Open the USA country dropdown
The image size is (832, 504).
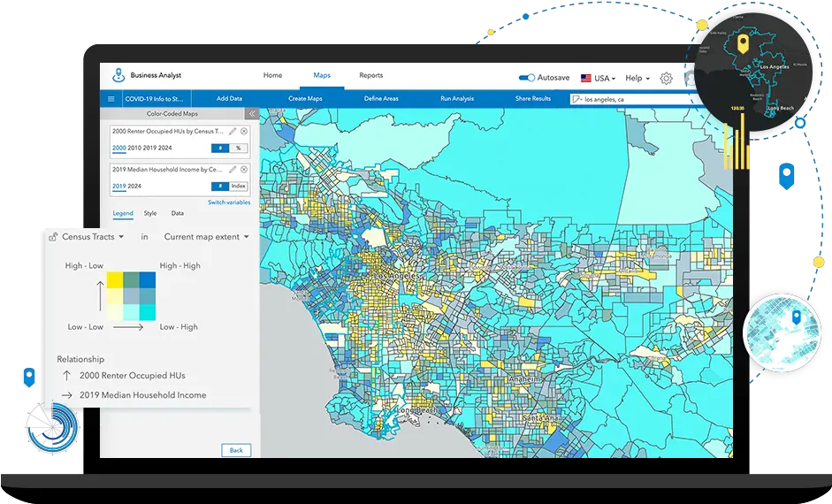pos(605,78)
